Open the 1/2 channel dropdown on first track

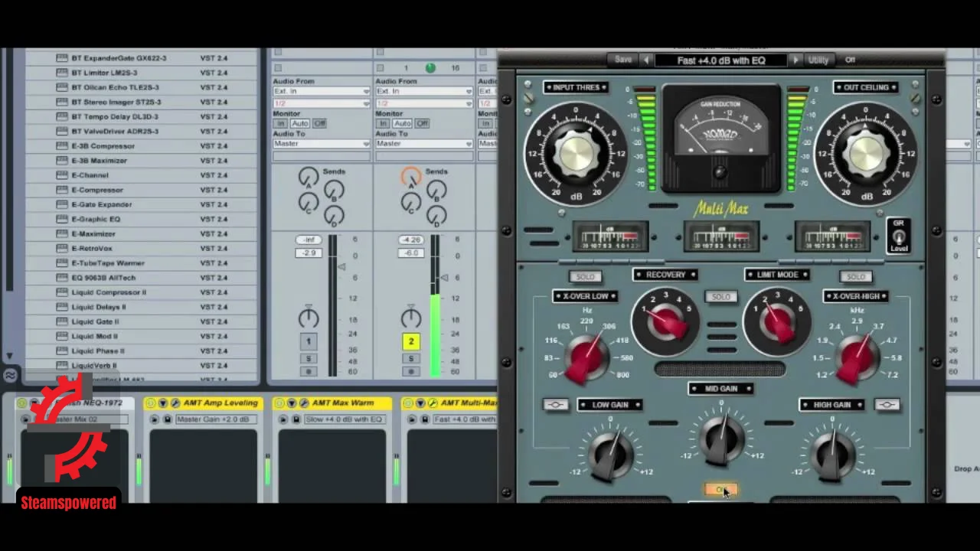(x=322, y=103)
